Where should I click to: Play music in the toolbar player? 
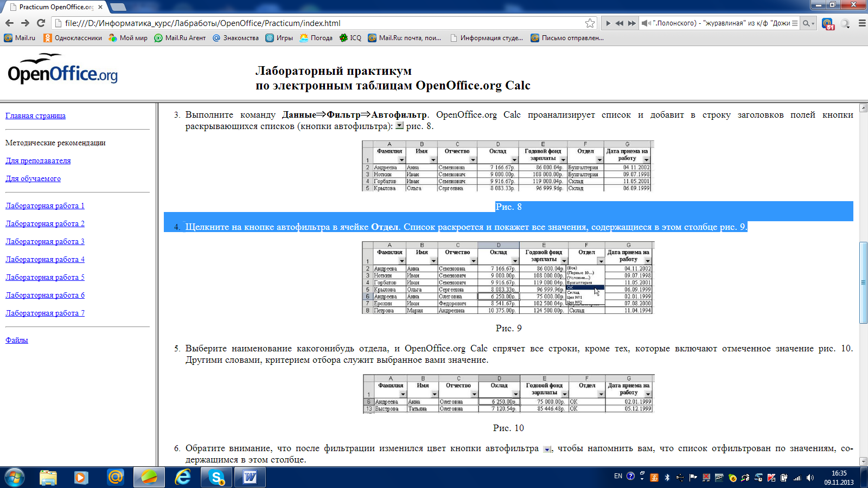(x=608, y=23)
